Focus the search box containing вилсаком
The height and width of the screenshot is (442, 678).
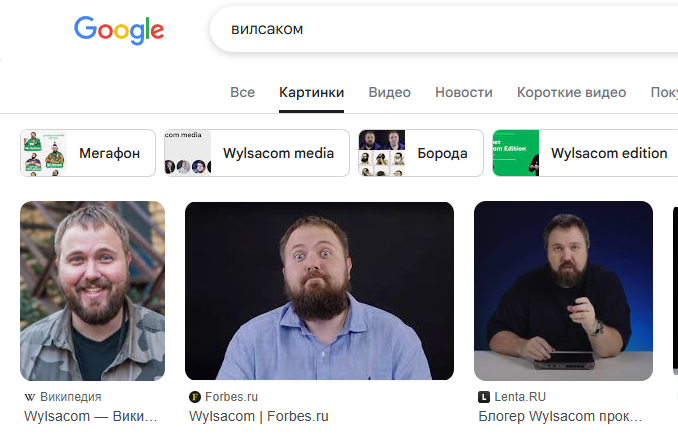click(x=444, y=29)
